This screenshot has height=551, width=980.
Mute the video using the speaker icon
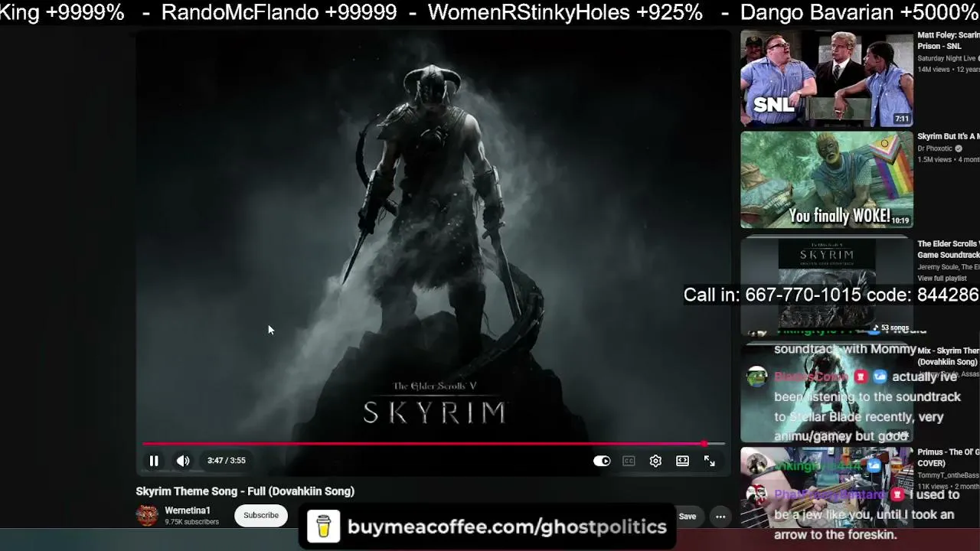183,461
